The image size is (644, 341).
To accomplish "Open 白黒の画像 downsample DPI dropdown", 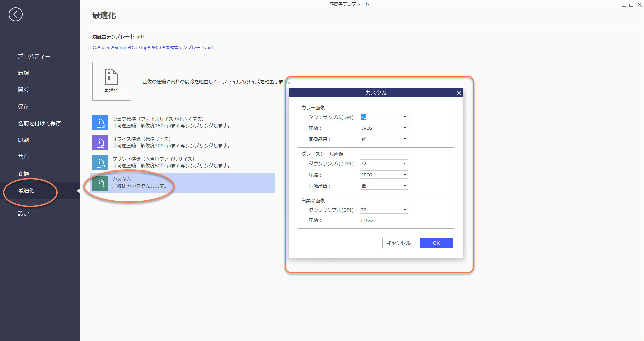I will coord(384,210).
